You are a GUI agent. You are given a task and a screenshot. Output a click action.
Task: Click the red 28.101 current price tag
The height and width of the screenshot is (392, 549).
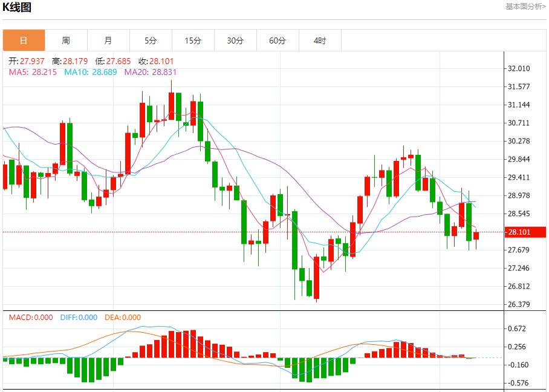(525, 232)
